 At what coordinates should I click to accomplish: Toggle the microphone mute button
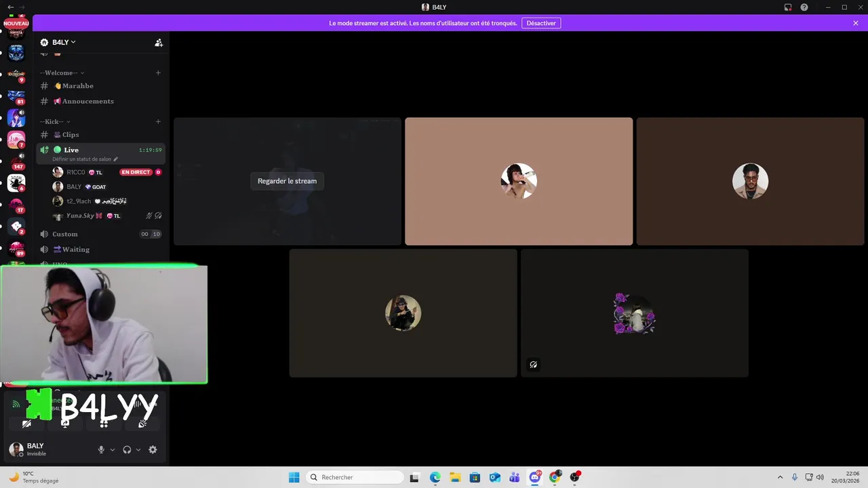click(x=101, y=449)
